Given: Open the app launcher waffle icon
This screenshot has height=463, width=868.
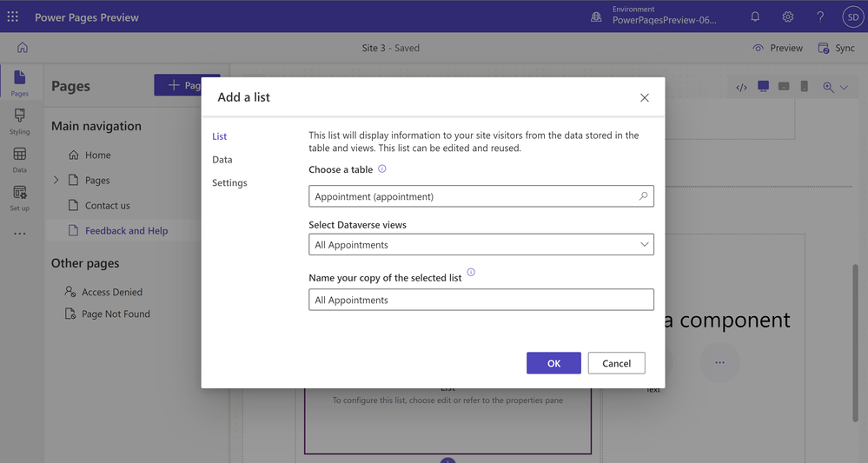Looking at the screenshot, I should 13,17.
